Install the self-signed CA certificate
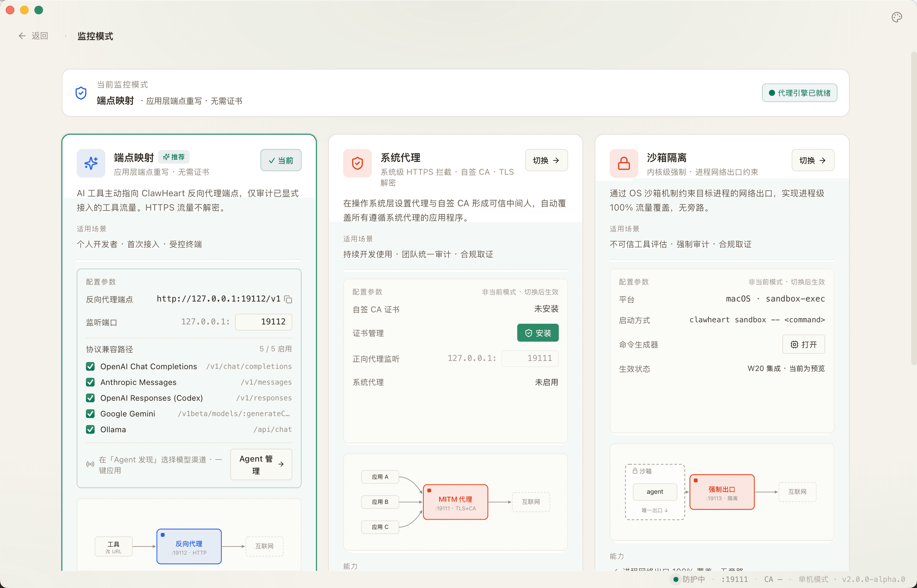 click(x=538, y=333)
